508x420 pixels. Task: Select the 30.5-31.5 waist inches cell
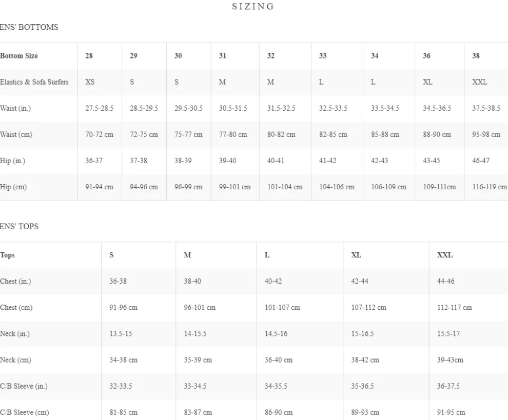click(x=233, y=108)
